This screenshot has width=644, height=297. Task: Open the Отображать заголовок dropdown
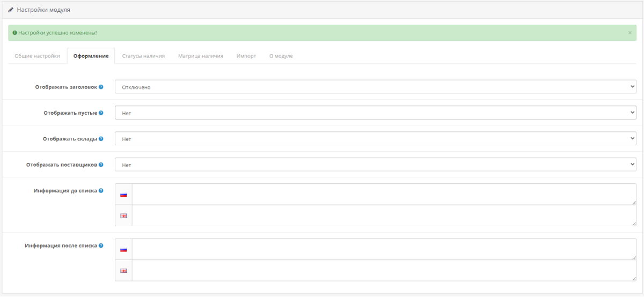tap(376, 87)
